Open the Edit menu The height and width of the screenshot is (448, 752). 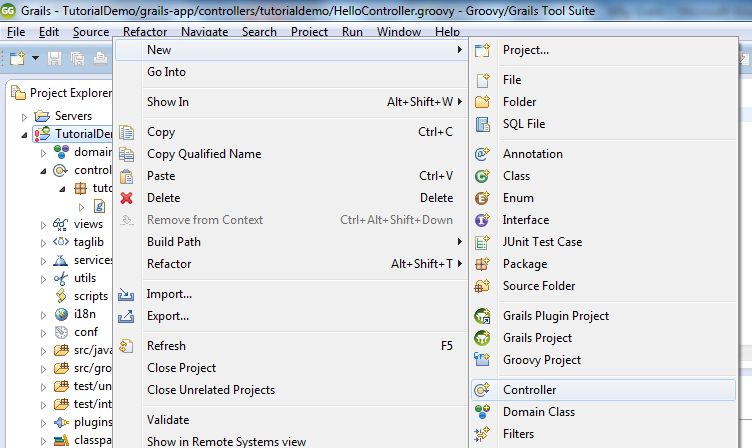pos(49,32)
